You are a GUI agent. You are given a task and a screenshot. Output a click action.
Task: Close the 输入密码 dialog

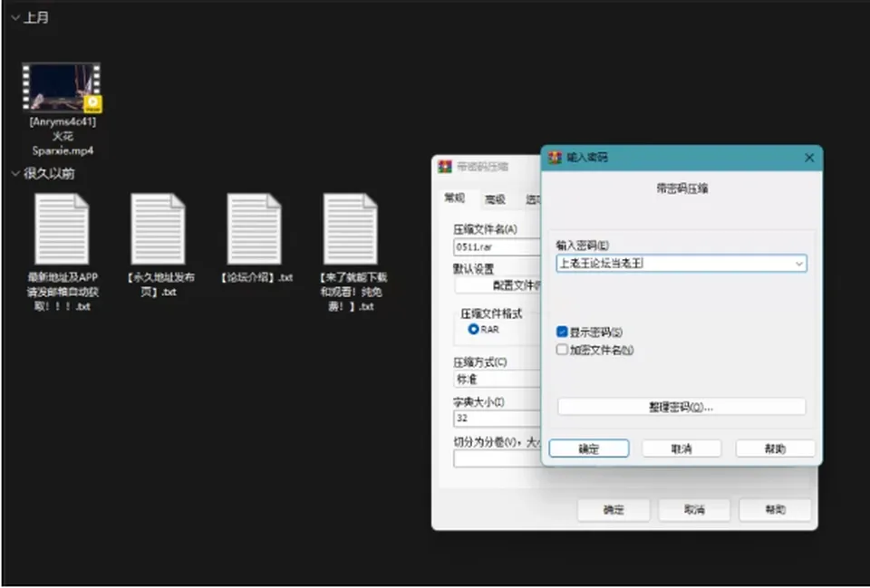[x=809, y=158]
